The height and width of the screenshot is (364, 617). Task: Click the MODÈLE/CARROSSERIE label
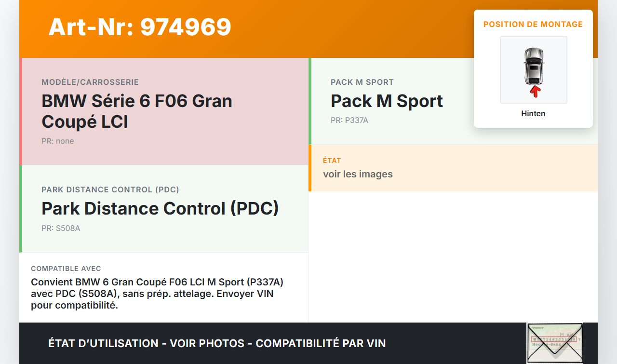[x=90, y=82]
